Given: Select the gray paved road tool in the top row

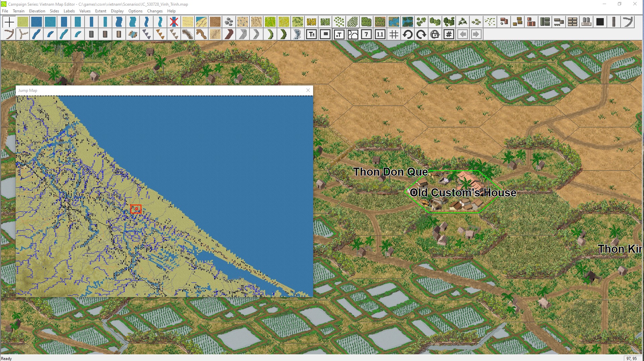Looking at the screenshot, I should [627, 22].
